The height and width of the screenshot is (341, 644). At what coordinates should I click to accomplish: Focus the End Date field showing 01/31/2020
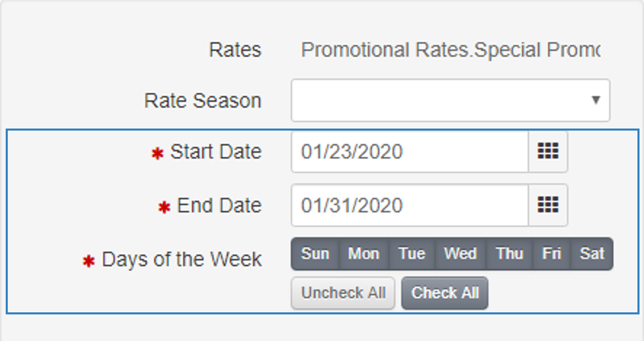pyautogui.click(x=410, y=205)
